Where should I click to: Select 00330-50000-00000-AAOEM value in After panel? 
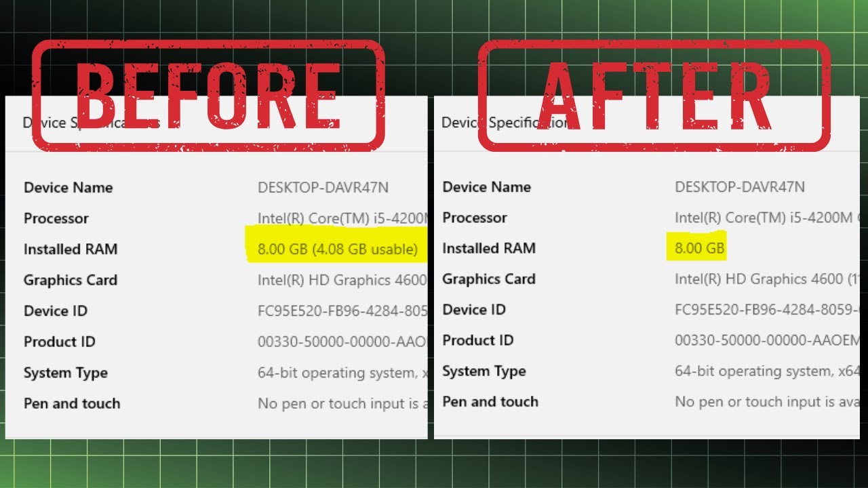click(767, 340)
